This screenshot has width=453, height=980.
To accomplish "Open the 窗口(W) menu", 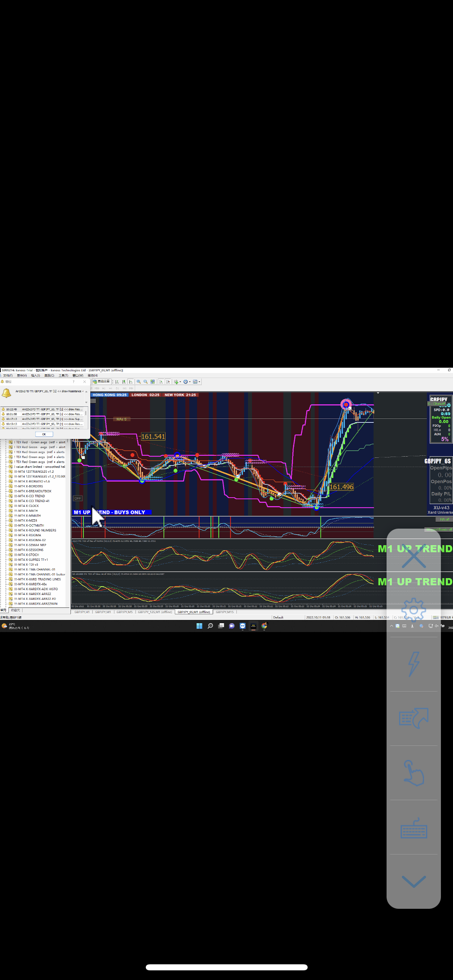I will [x=78, y=375].
